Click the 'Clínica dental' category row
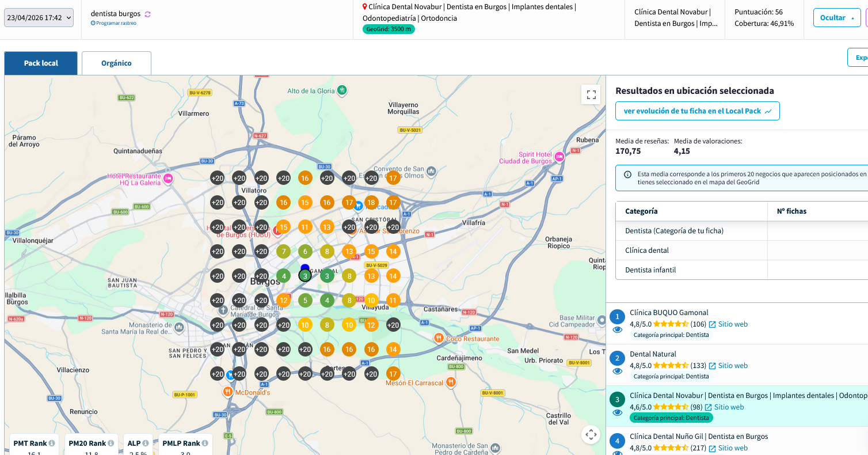 tap(741, 251)
